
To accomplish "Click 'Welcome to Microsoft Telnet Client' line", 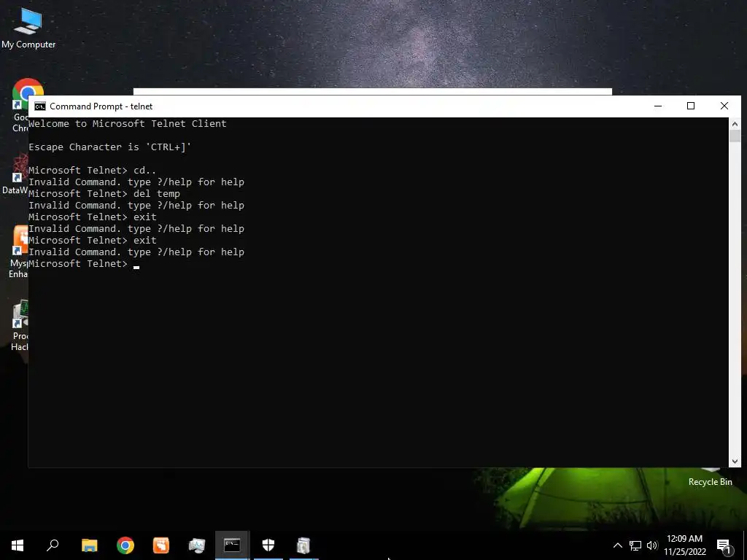I will pos(127,124).
